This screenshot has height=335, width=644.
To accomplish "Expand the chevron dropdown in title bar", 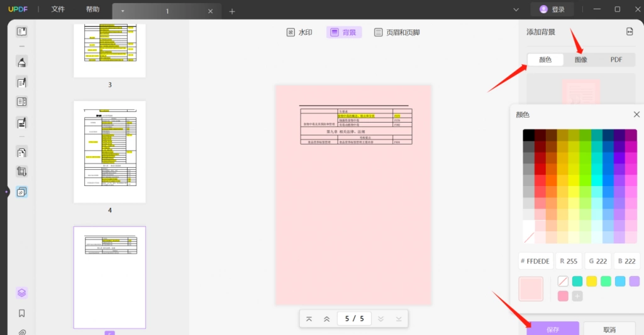I will click(516, 9).
